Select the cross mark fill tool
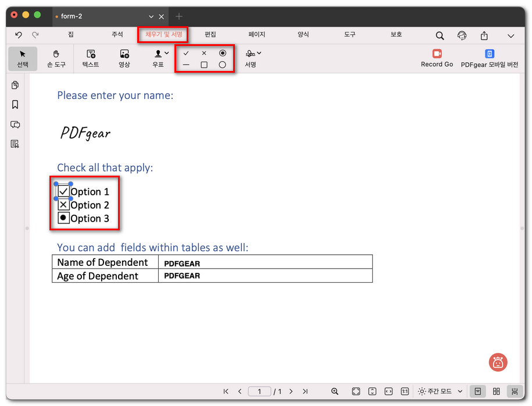Image resolution: width=532 pixels, height=406 pixels. [204, 53]
